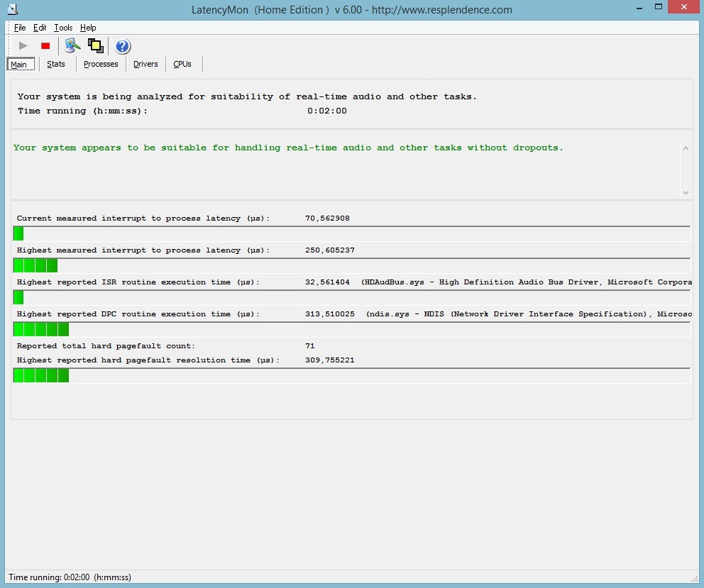Click the highest ISR execution time bar
Viewport: 704px width, 588px height.
[x=351, y=297]
